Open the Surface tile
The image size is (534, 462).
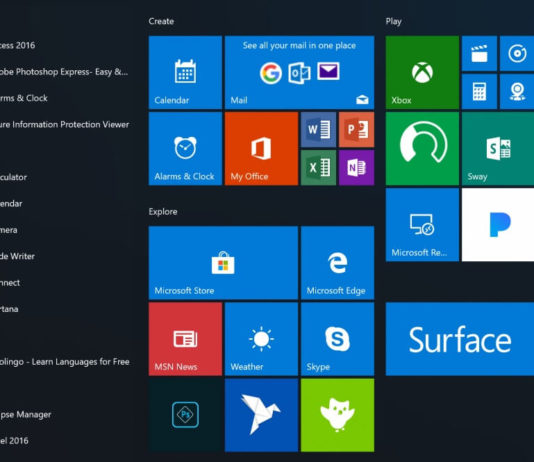[460, 339]
